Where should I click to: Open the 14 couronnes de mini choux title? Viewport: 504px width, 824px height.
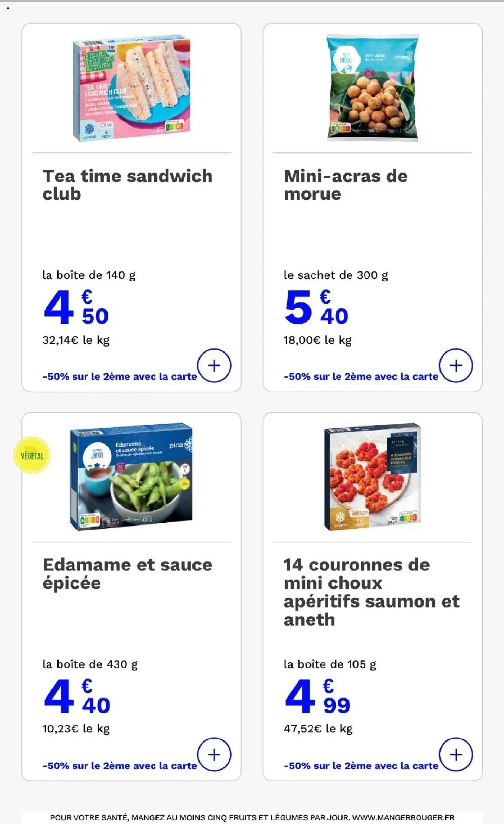click(372, 592)
